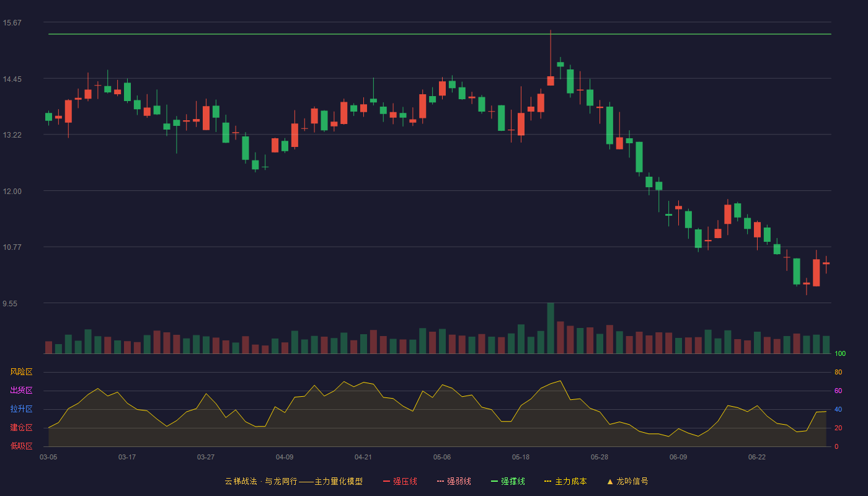Toggle the 主力成本 legend entry
Screen dimensions: 868x496
click(x=565, y=481)
